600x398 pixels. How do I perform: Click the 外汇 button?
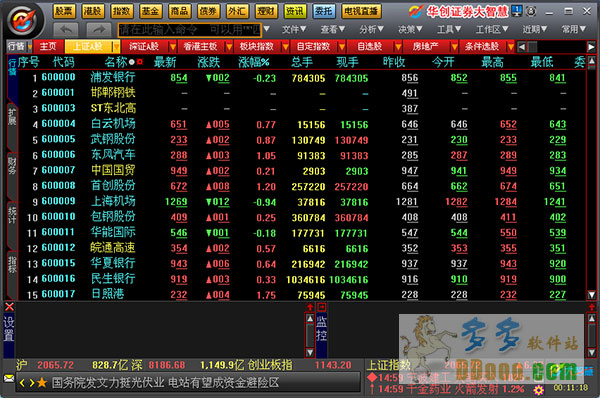coord(237,11)
